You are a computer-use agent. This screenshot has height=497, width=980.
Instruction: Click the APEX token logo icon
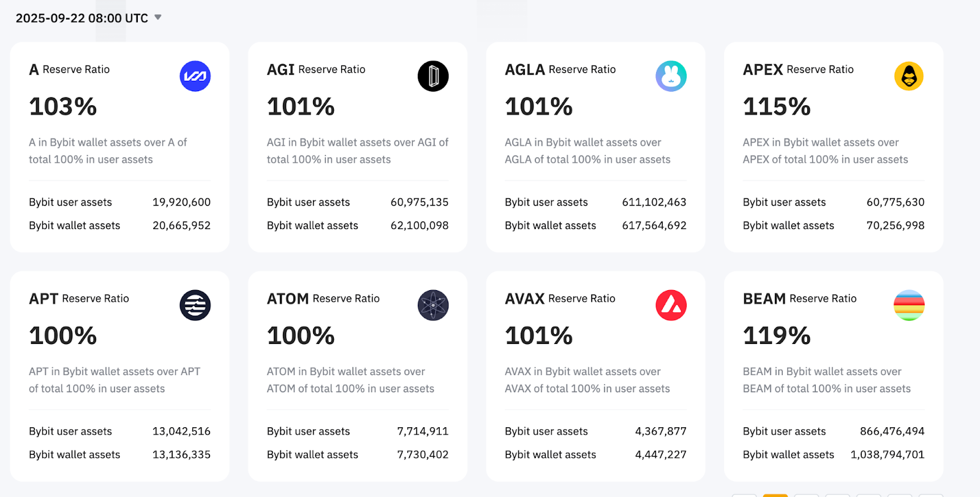(909, 76)
